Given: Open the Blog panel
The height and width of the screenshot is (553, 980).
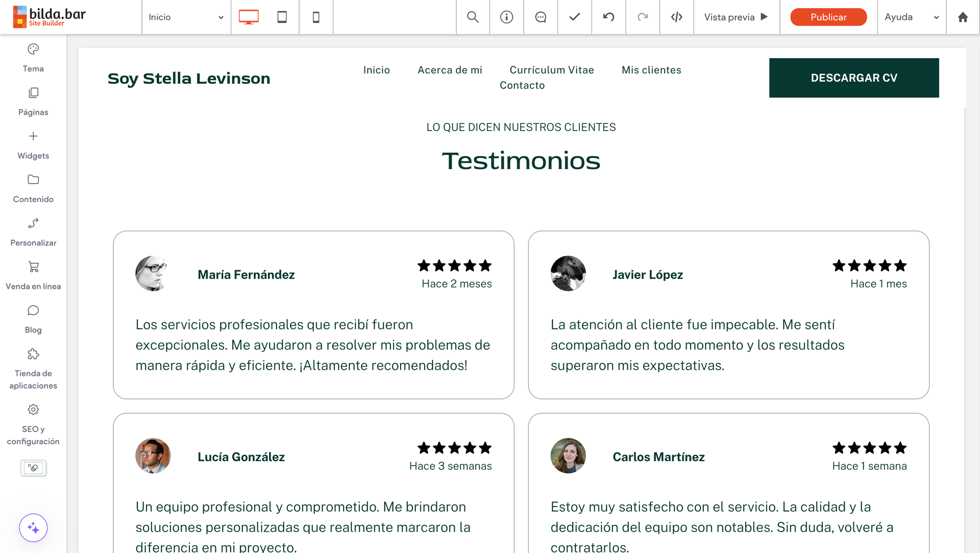Looking at the screenshot, I should click(33, 319).
